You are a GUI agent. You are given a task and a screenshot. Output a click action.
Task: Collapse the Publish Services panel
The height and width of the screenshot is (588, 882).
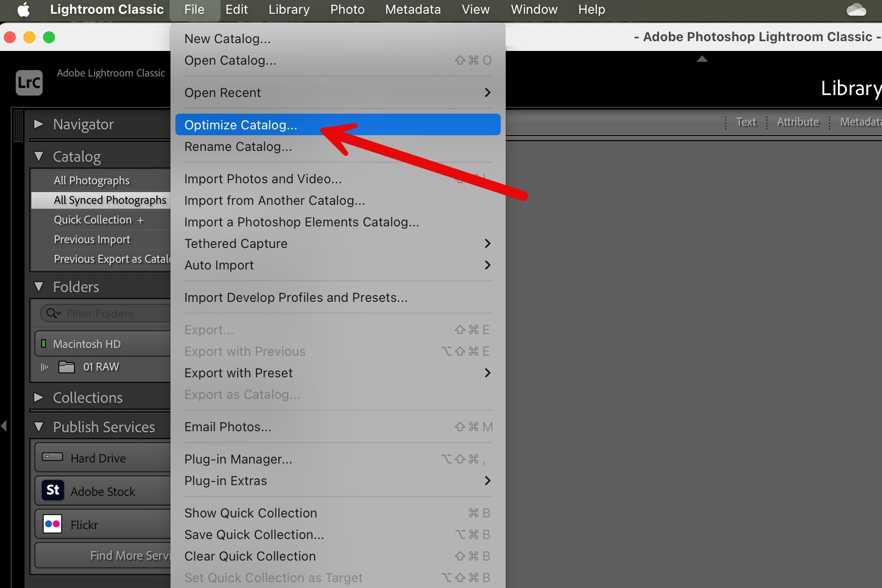(x=39, y=427)
